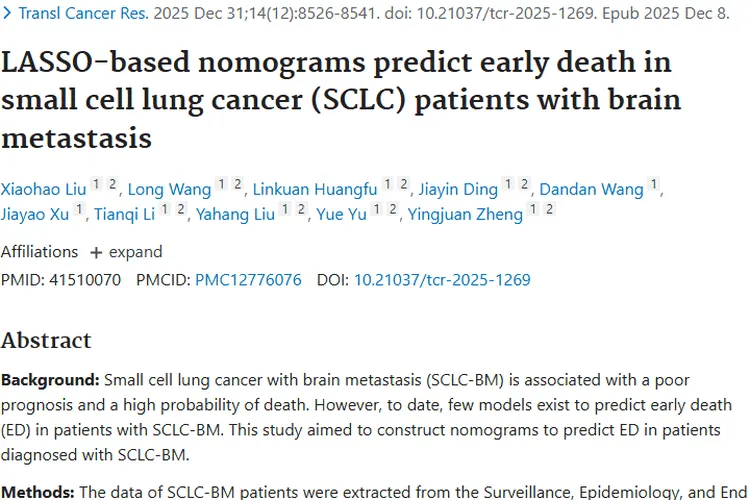Open Linkuan Huangfu author link
The image size is (750, 500).
(x=314, y=188)
